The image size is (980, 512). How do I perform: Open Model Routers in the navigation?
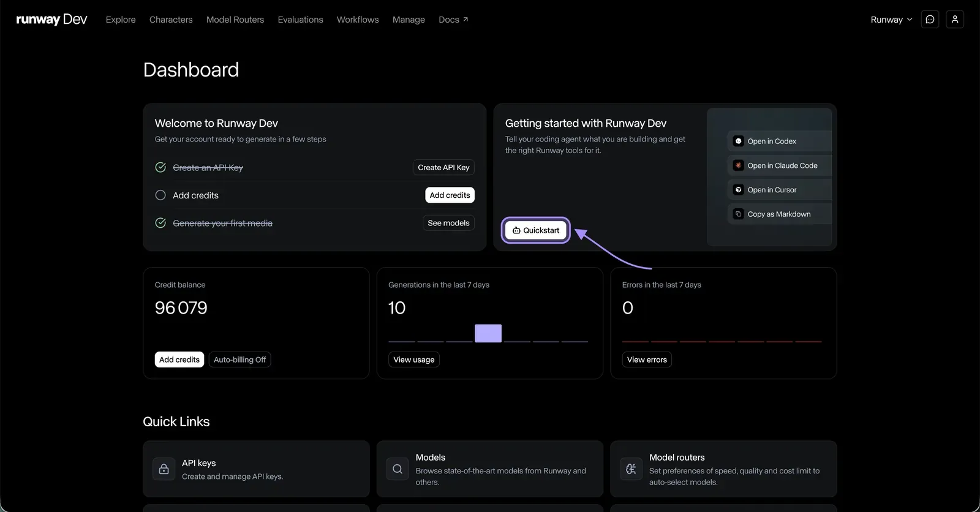[235, 20]
